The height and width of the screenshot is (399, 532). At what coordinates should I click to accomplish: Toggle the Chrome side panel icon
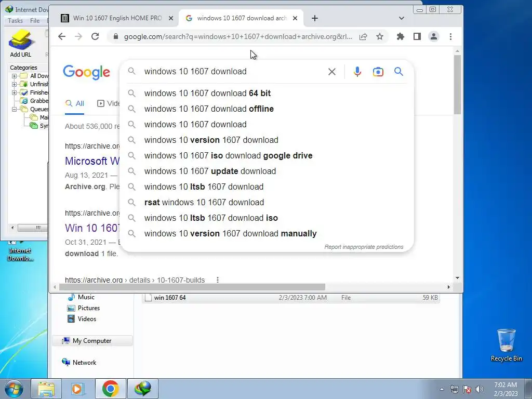click(x=417, y=37)
